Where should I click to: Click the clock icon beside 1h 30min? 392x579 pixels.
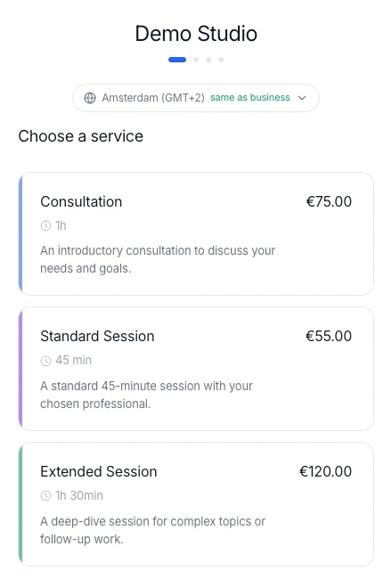click(45, 495)
